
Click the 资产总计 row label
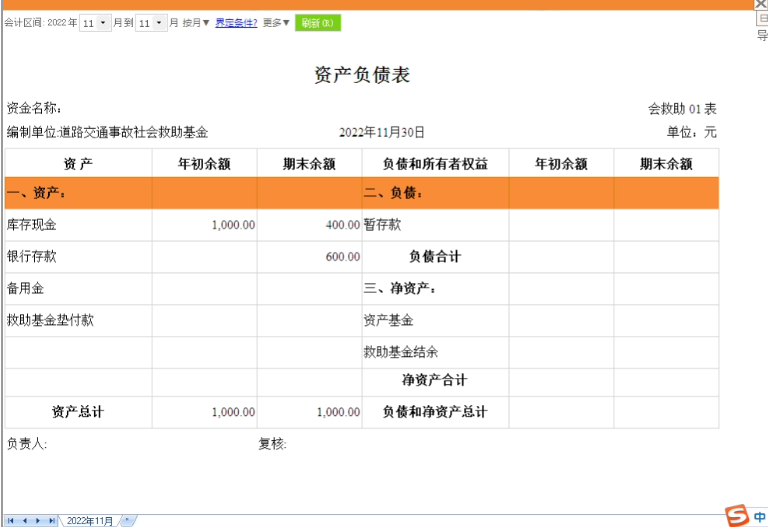[78, 412]
